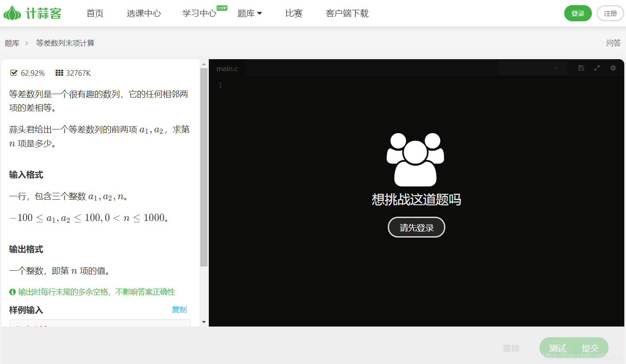This screenshot has height=364, width=626.
Task: Click the 输出格式 heading
Action: click(x=26, y=249)
